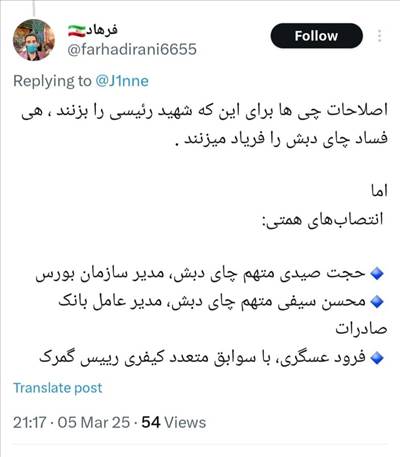The image size is (400, 457).
Task: Click the blue diamond bullet before فرود عسگری
Action: click(377, 358)
